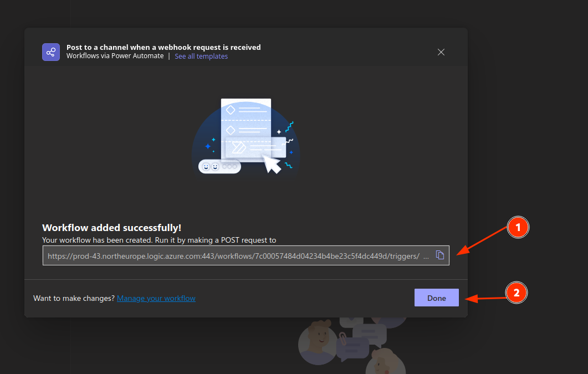Click the red annotation circle numbered 2
Screen dimensions: 588x374
click(x=517, y=293)
